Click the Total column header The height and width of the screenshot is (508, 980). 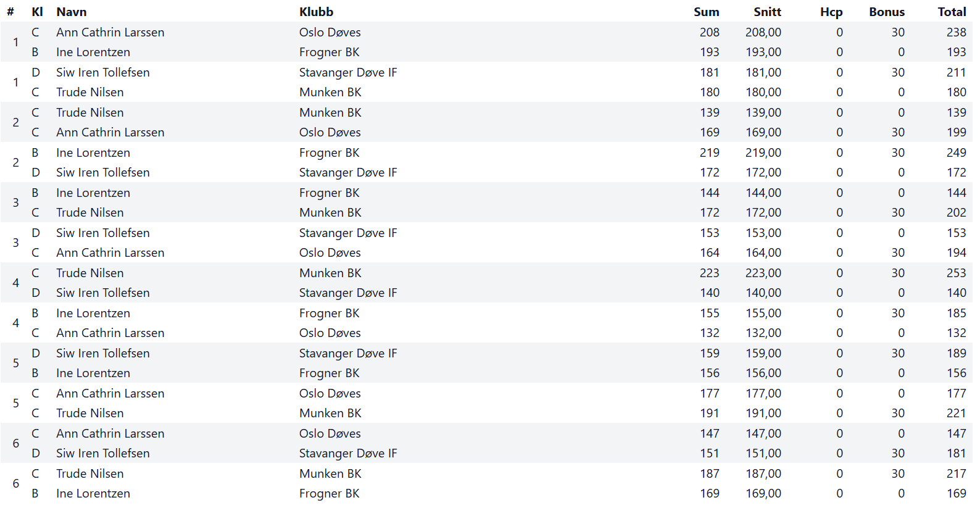[952, 12]
